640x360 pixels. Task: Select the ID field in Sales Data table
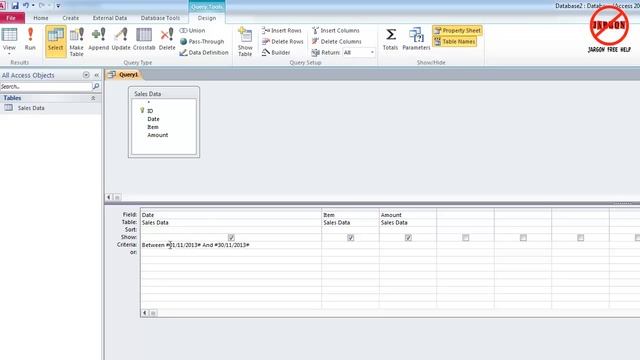(150, 111)
